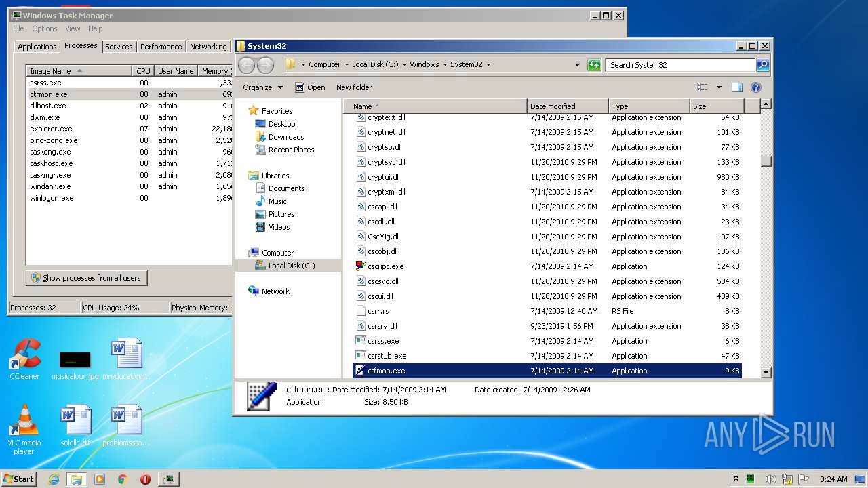
Task: Open the Organize dropdown menu
Action: [x=263, y=87]
